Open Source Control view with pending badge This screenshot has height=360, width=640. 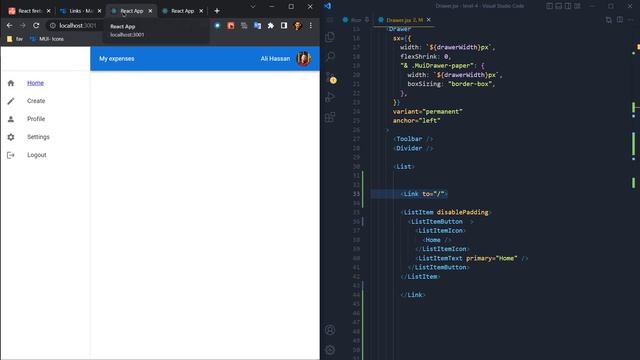pyautogui.click(x=330, y=78)
